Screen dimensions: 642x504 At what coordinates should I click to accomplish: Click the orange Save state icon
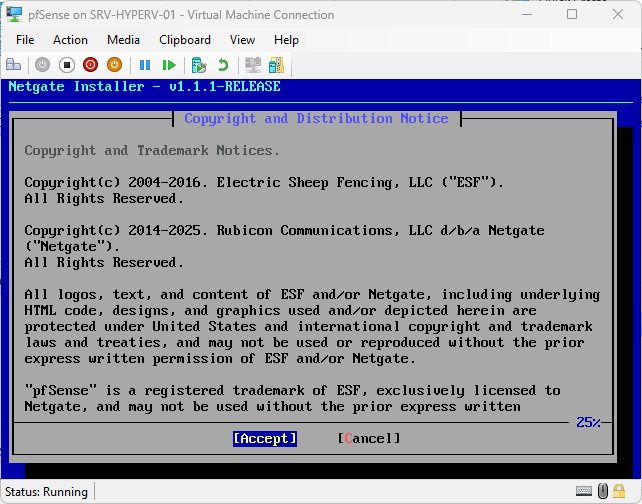[x=114, y=65]
